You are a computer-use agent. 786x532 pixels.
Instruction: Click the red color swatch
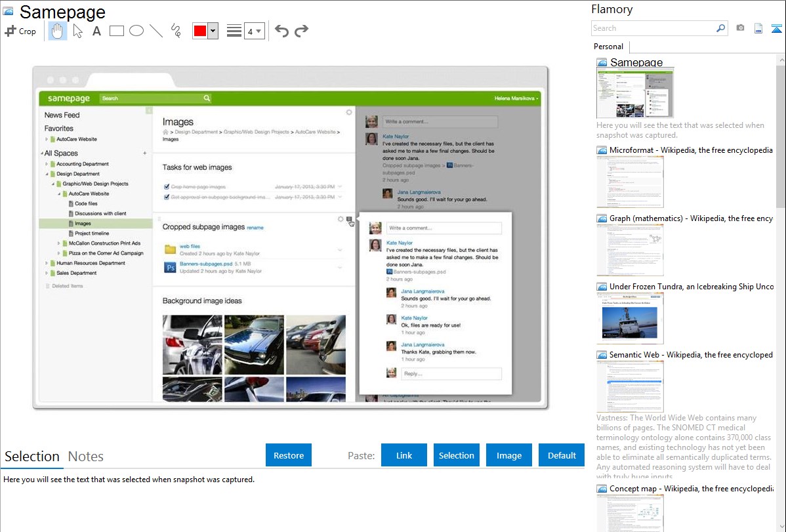pyautogui.click(x=200, y=31)
